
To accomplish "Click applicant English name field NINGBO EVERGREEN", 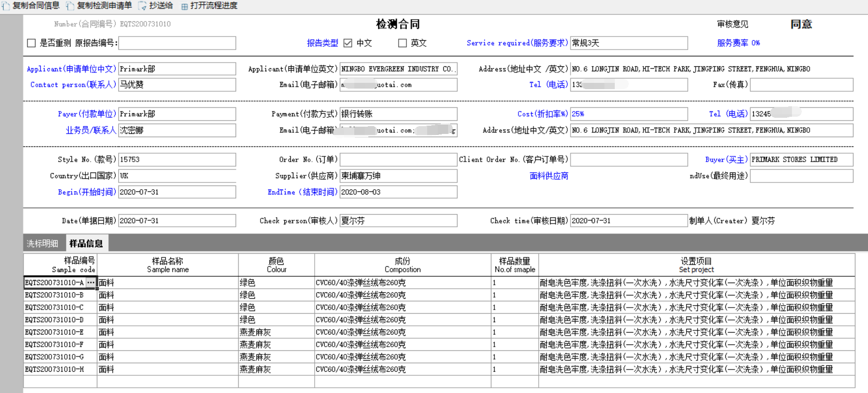I will pos(399,69).
